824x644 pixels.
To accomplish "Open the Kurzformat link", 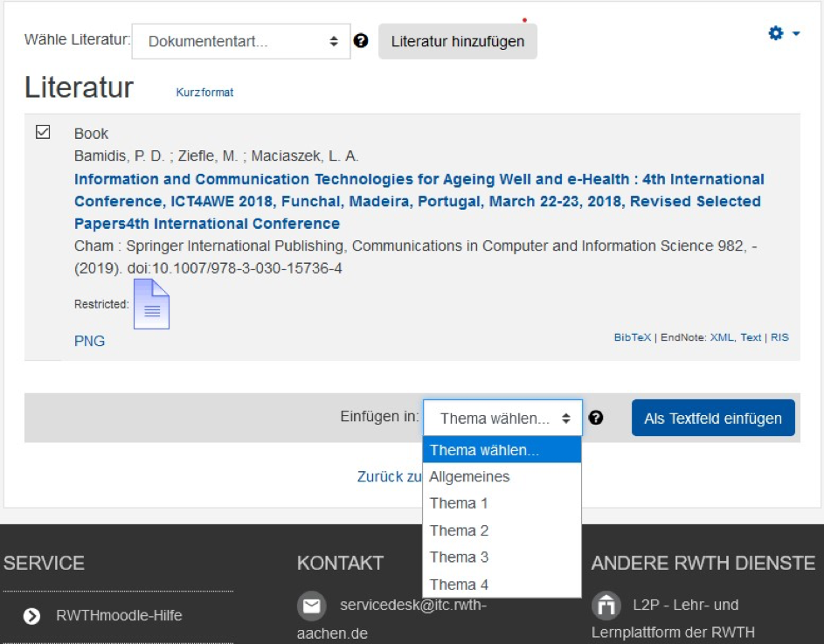I will 204,91.
